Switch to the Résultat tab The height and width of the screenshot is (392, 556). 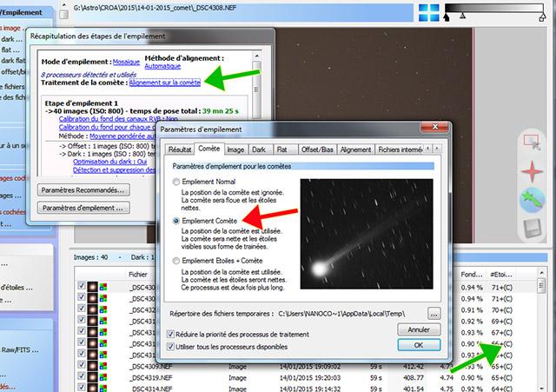coord(180,149)
